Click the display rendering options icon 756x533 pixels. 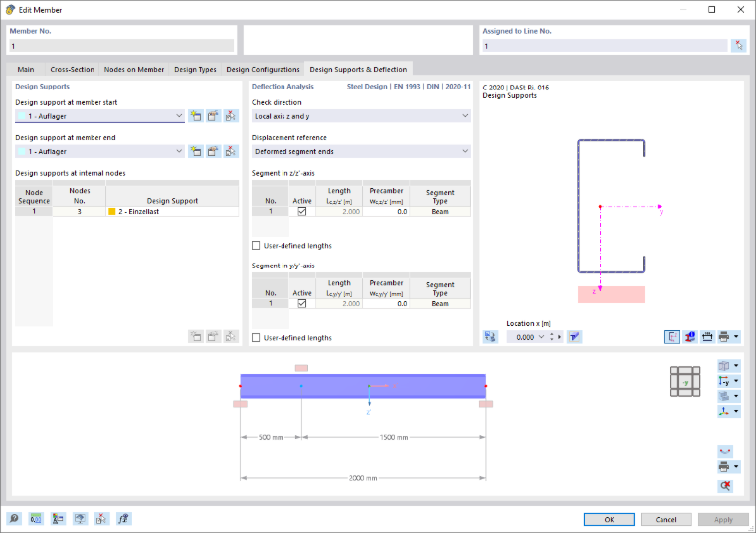[724, 396]
